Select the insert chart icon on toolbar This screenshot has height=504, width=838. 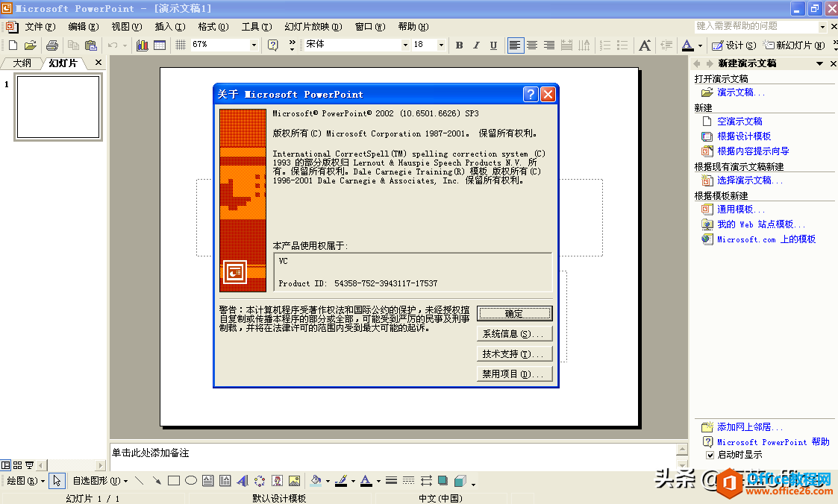tap(142, 45)
